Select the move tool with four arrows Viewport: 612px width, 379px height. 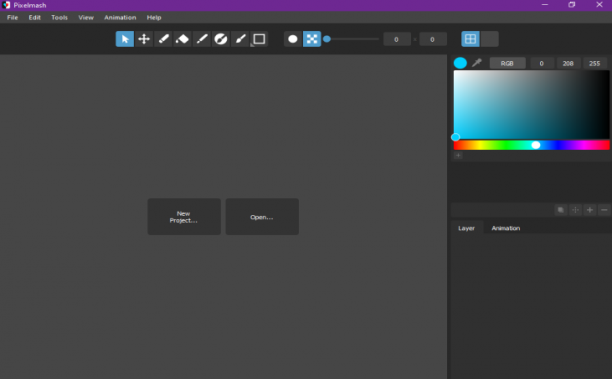click(x=144, y=39)
